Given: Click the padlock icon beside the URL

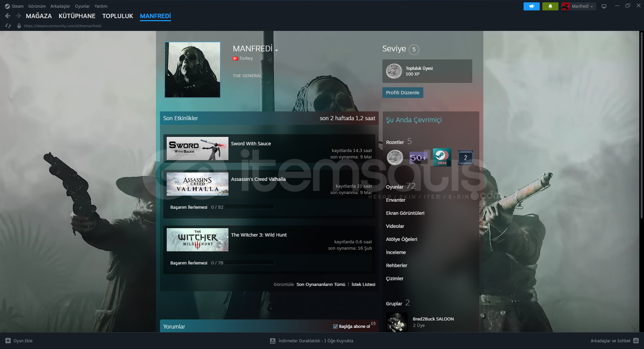Looking at the screenshot, I should 19,26.
